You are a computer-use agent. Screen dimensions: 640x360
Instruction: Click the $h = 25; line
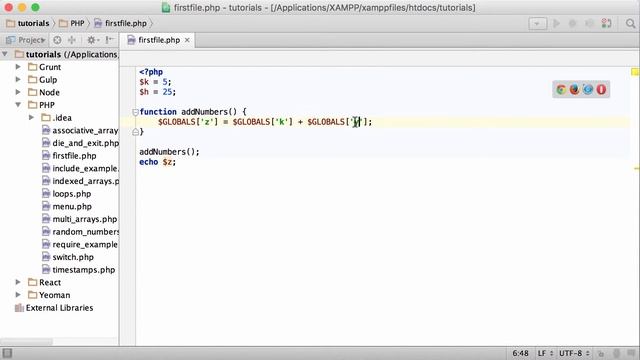coord(158,92)
